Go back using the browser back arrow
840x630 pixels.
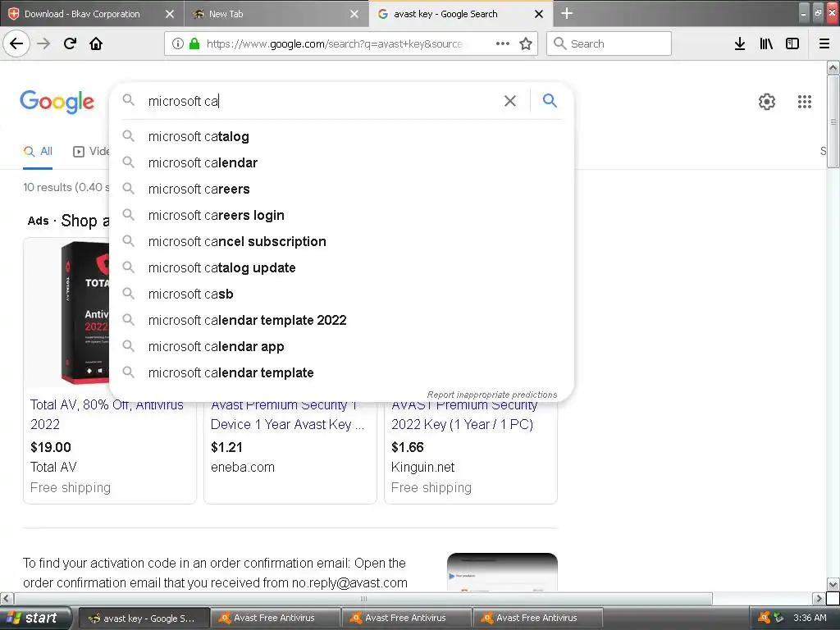(x=16, y=43)
